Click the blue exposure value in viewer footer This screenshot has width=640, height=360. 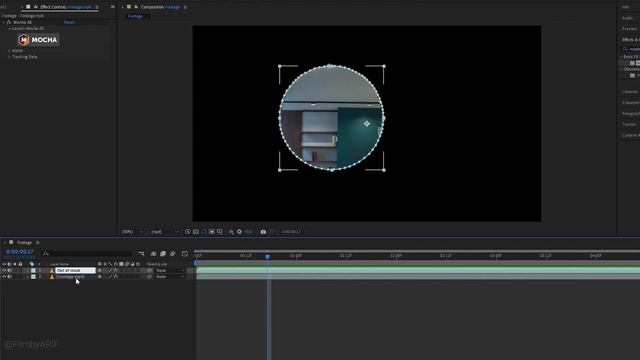tap(248, 231)
